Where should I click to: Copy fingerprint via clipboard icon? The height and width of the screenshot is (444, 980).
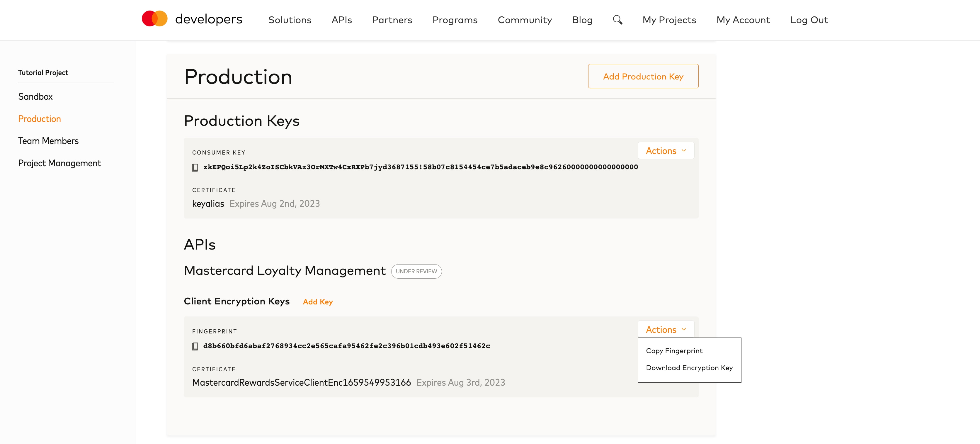click(195, 346)
